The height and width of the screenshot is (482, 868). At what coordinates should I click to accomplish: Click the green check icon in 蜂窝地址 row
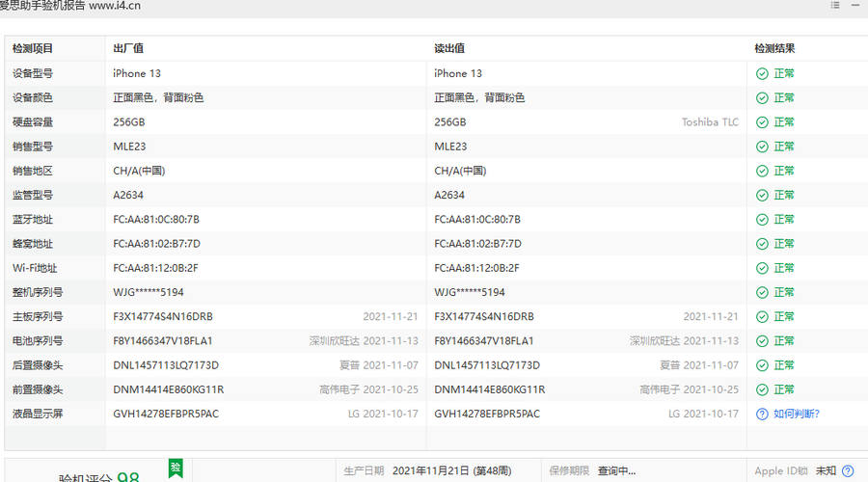[x=762, y=244]
